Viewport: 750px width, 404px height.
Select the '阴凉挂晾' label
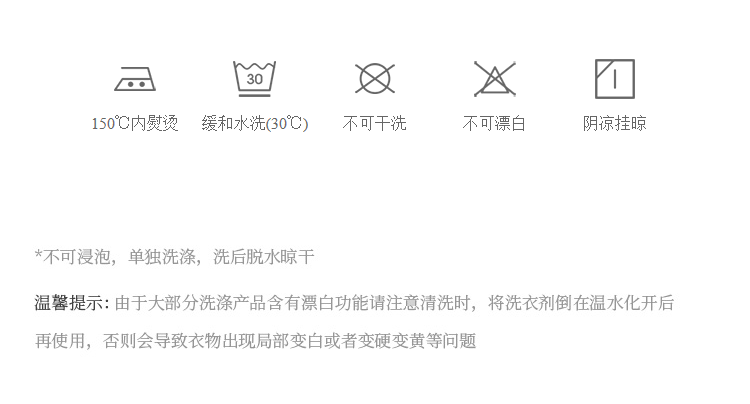point(615,123)
